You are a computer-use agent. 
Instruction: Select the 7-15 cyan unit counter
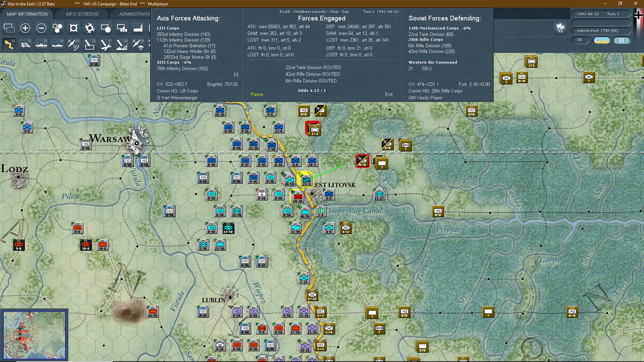pos(304,278)
